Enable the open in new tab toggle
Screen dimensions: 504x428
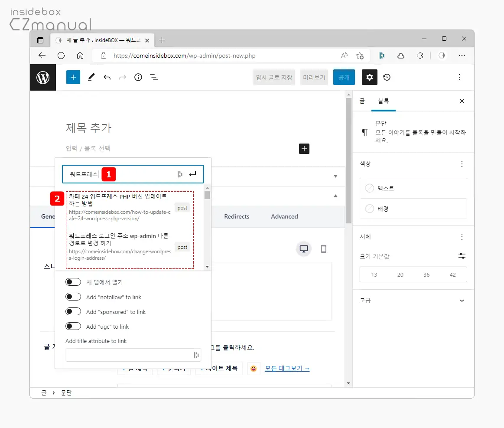pyautogui.click(x=73, y=282)
